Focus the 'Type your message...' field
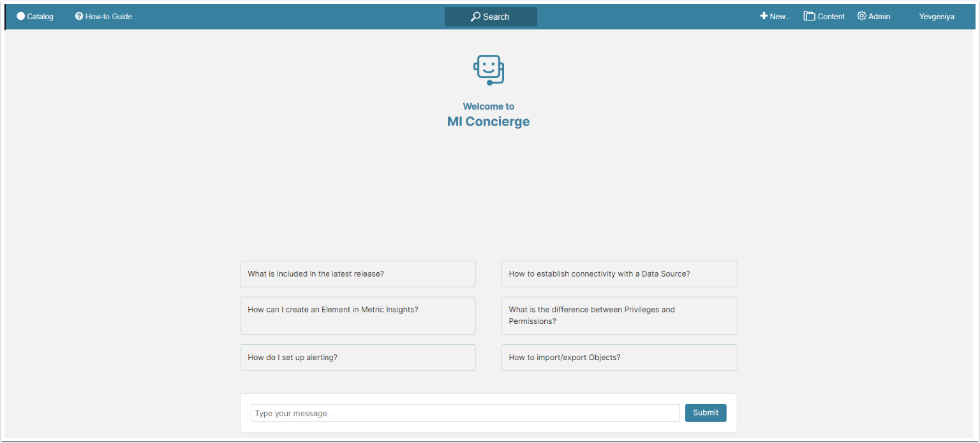The width and height of the screenshot is (980, 443). 465,413
